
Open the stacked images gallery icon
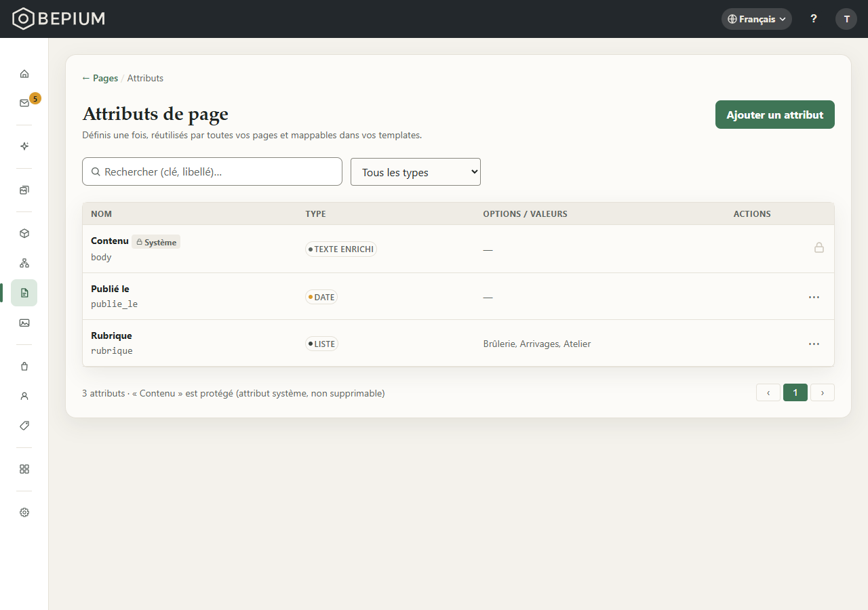(24, 190)
